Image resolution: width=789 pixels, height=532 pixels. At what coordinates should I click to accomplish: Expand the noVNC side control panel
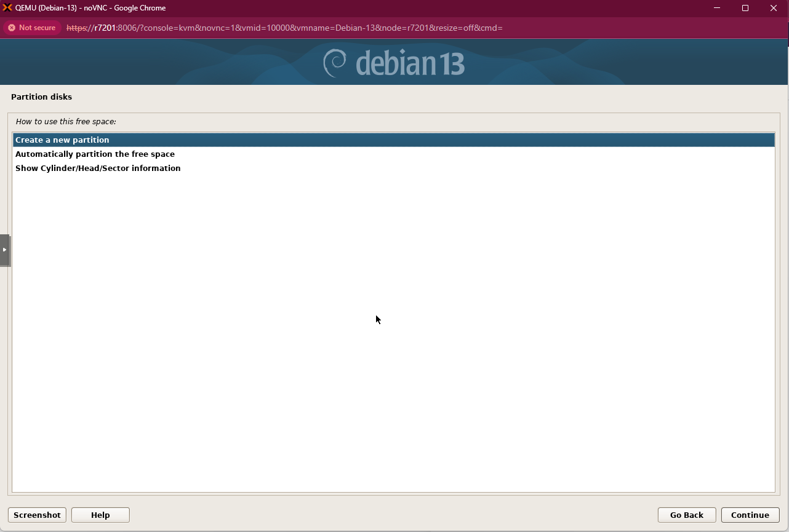(4, 250)
